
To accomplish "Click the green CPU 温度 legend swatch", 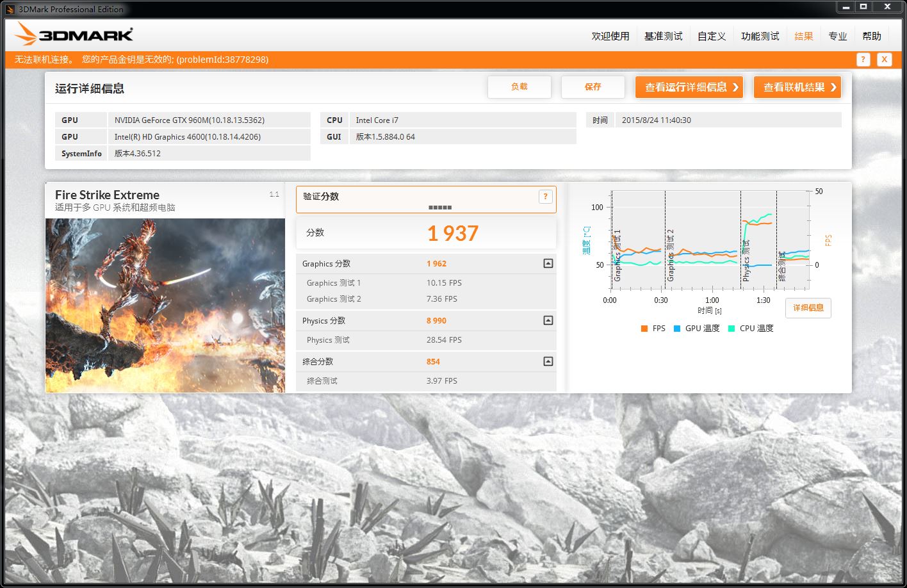I will point(731,329).
